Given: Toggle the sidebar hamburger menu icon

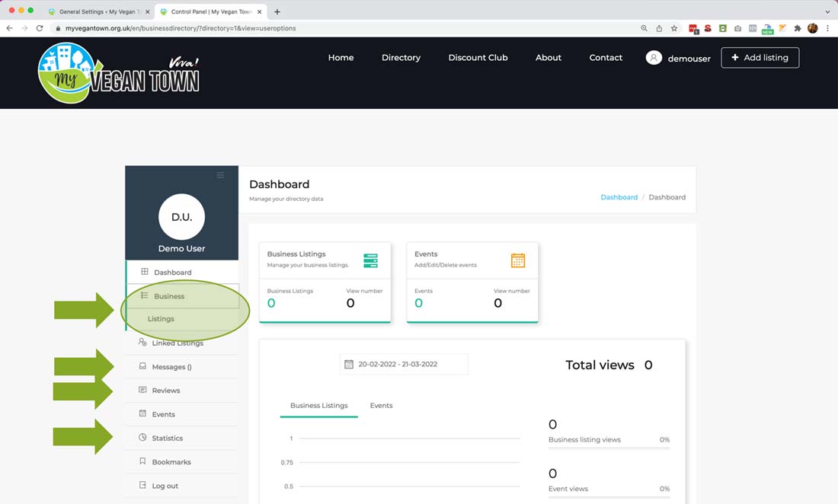Looking at the screenshot, I should [220, 175].
